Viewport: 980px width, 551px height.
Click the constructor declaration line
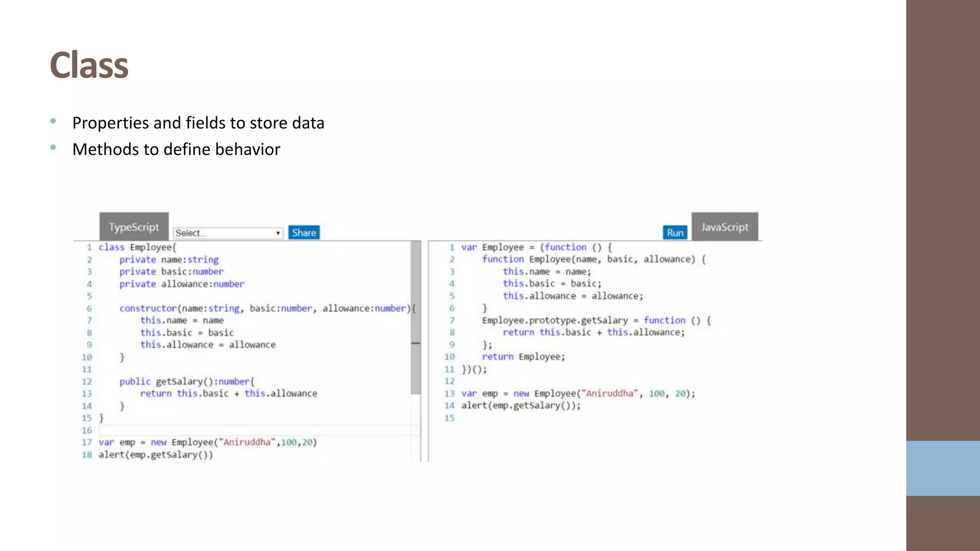tap(268, 309)
